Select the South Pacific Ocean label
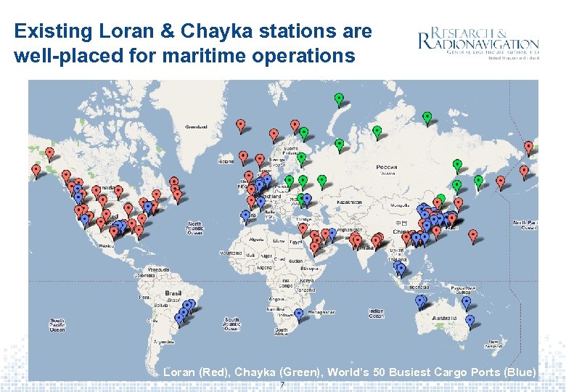566x392 pixels. pyautogui.click(x=57, y=325)
